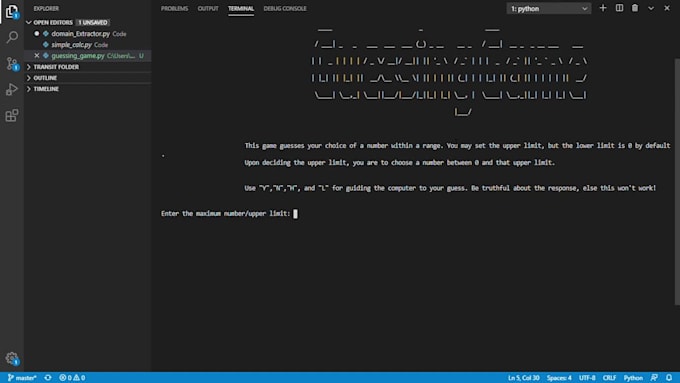This screenshot has height=383, width=680.
Task: Open the Manage gear menu
Action: point(12,358)
